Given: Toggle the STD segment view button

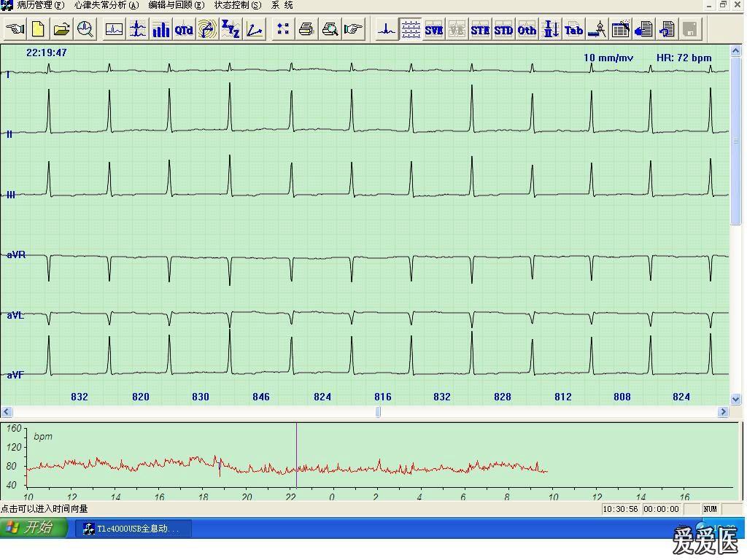Looking at the screenshot, I should click(503, 29).
